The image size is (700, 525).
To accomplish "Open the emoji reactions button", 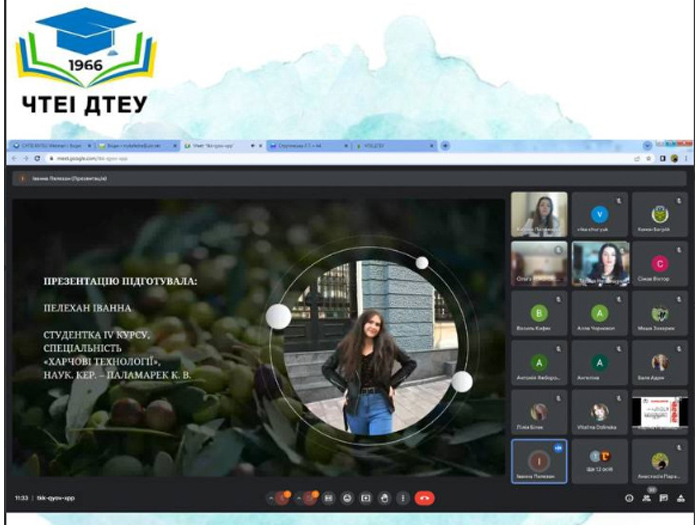I will [x=348, y=497].
